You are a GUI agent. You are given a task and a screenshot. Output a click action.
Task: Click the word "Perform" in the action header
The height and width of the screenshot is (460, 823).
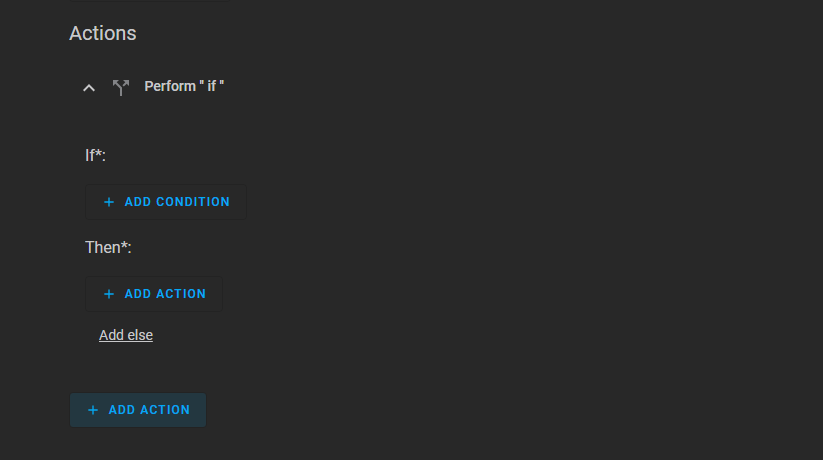click(170, 86)
